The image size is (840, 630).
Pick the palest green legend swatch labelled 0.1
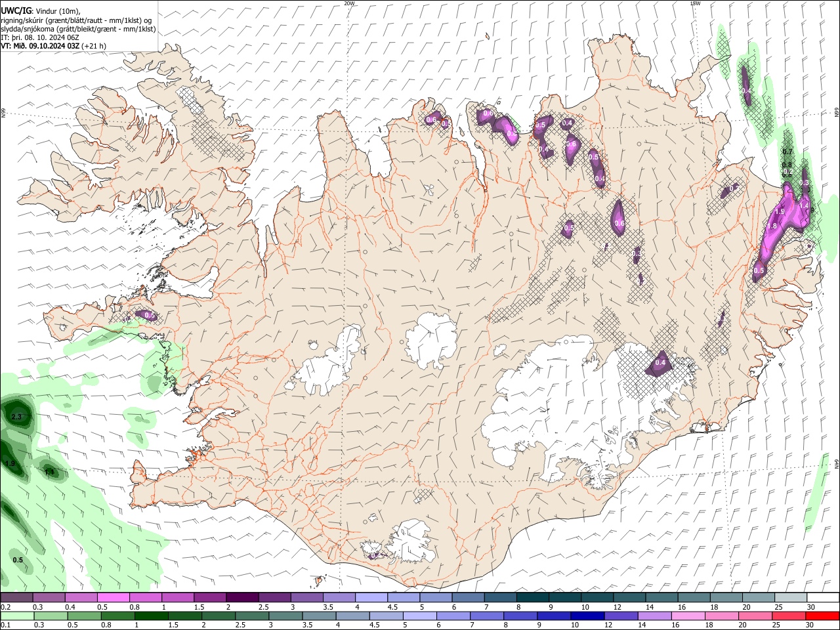coord(17,616)
